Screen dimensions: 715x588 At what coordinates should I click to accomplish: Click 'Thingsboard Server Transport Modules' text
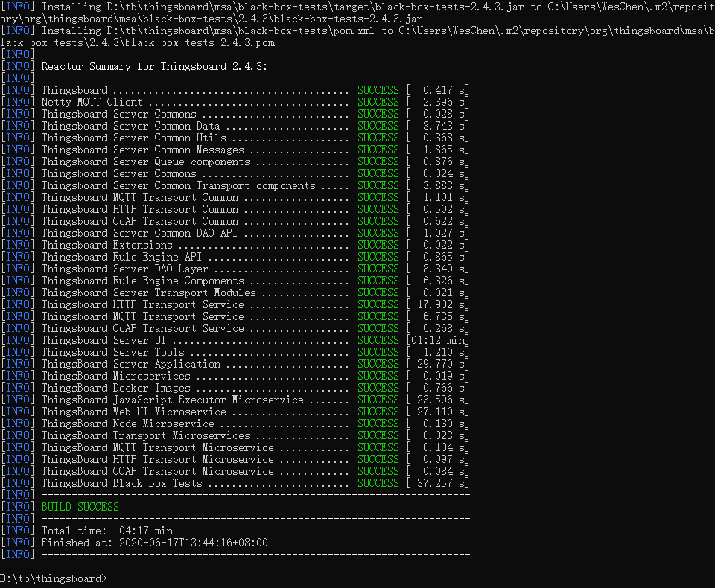(149, 293)
